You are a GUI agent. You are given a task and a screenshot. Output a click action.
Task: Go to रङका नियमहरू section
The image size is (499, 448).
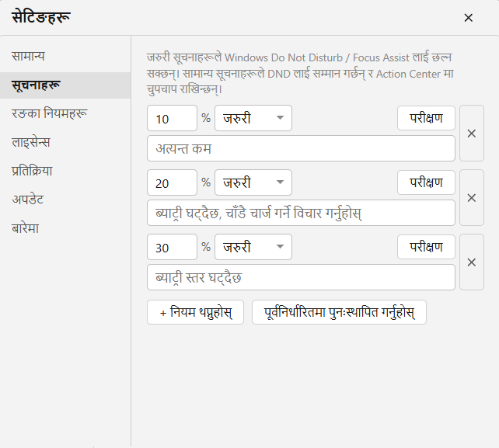[x=65, y=113]
